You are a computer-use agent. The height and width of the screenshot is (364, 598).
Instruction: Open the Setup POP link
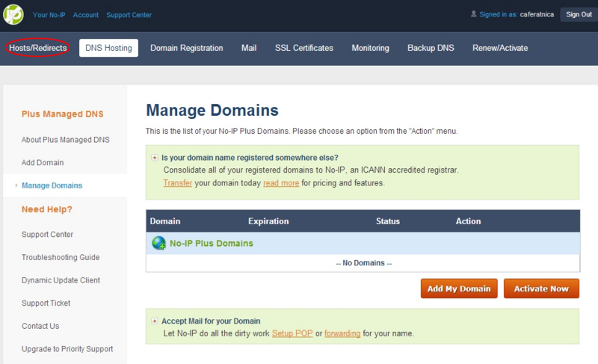[x=292, y=333]
